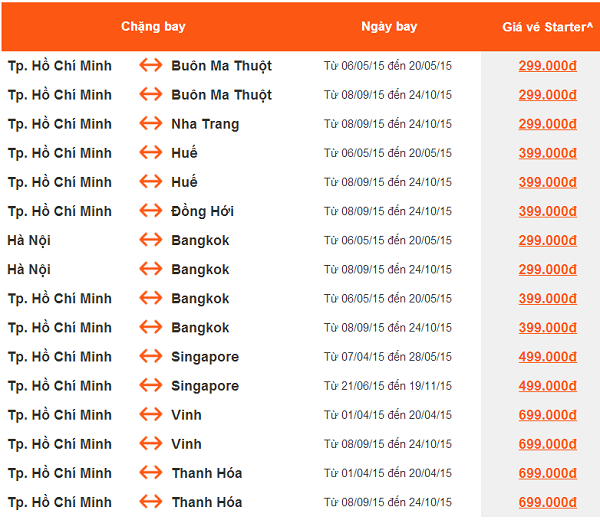This screenshot has width=600, height=520.
Task: Click the Giá vé Starter column header
Action: point(548,27)
